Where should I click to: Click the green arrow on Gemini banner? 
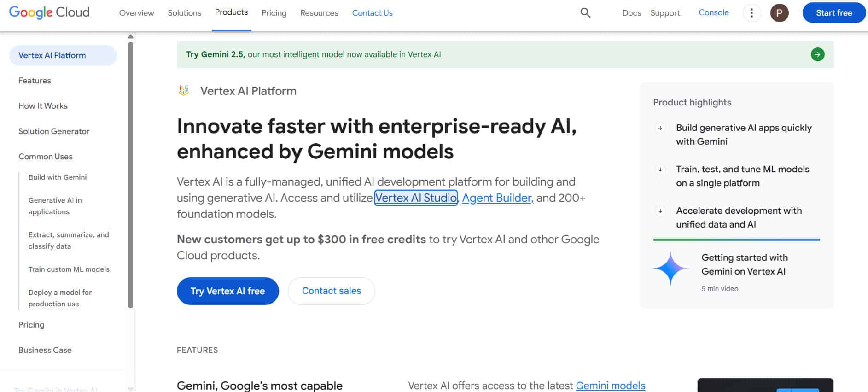tap(817, 54)
